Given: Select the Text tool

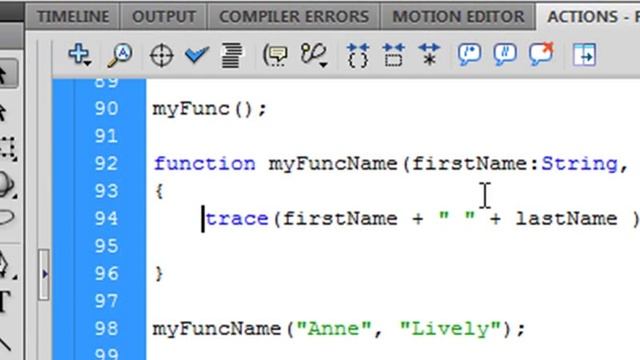Looking at the screenshot, I should pyautogui.click(x=5, y=302).
